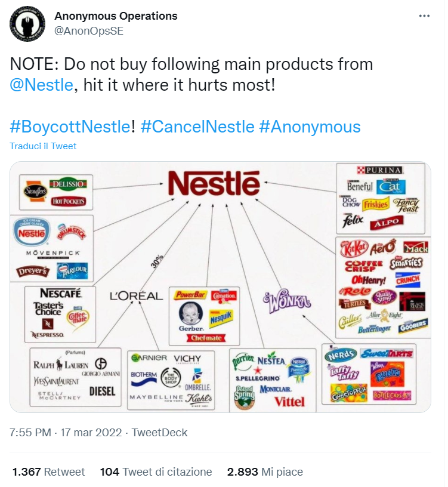The height and width of the screenshot is (487, 448).
Task: Click the @AnonOpsSE handle
Action: point(89,32)
